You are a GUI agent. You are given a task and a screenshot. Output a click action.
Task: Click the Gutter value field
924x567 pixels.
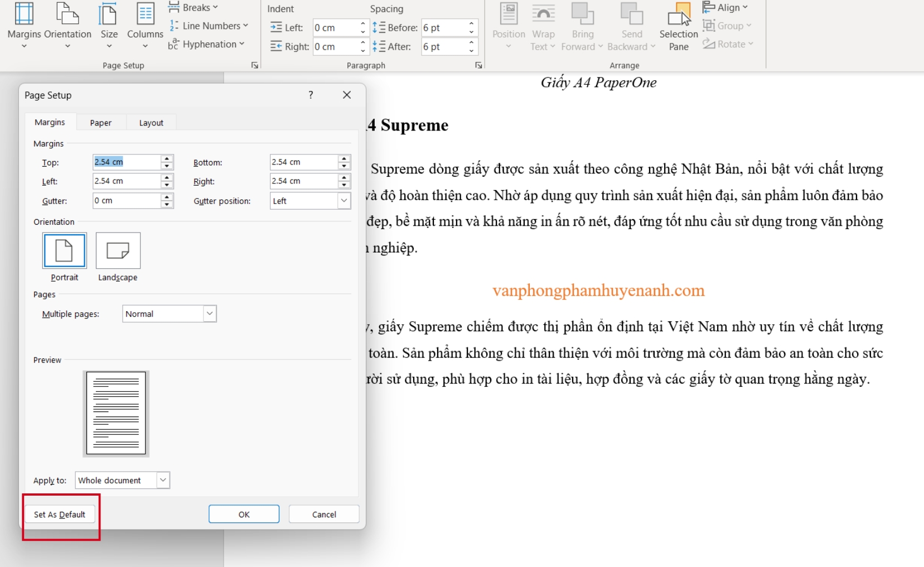(x=127, y=201)
